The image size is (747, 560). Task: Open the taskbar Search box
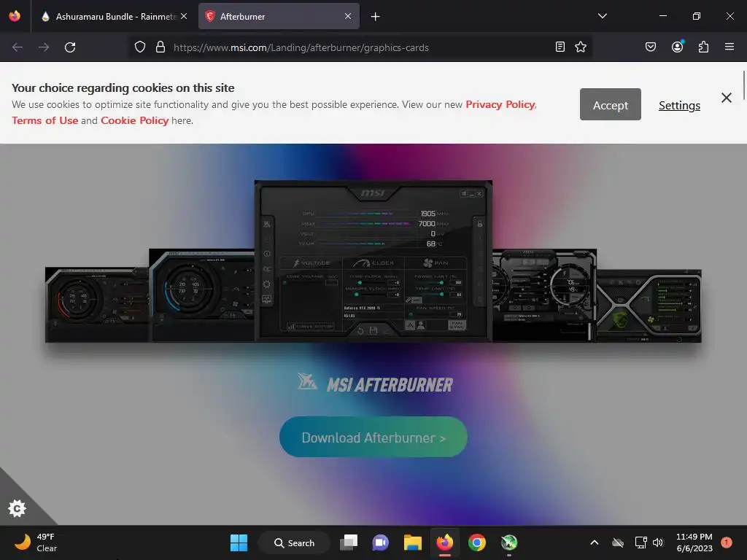click(294, 542)
